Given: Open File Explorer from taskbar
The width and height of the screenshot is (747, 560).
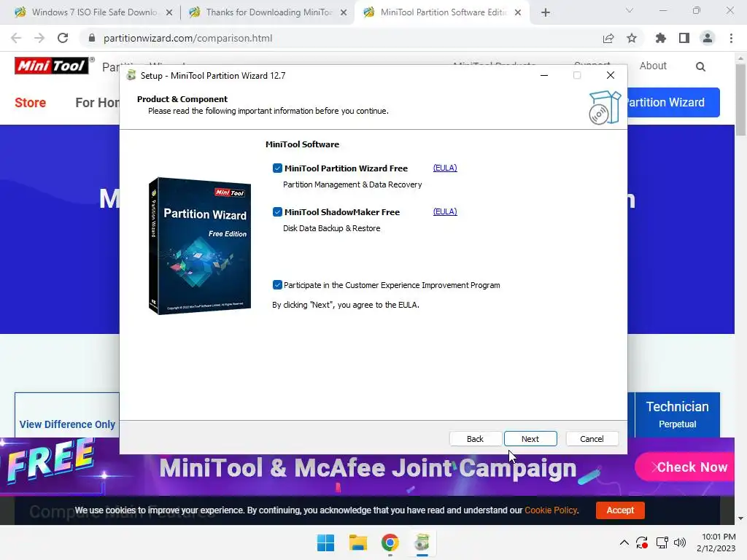Looking at the screenshot, I should tap(357, 542).
